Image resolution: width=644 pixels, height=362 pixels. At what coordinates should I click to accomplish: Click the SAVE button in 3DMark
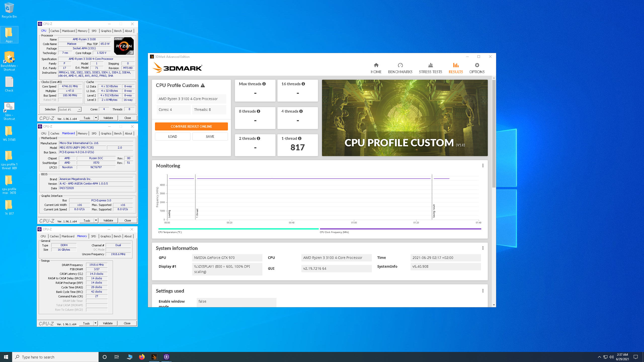tap(210, 137)
